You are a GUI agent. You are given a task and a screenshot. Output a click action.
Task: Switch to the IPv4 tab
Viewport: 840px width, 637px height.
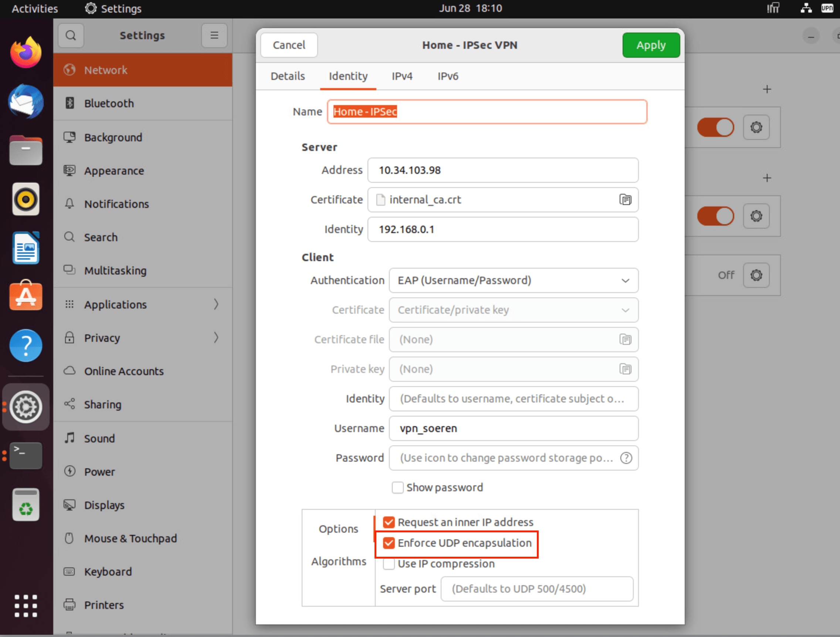click(x=402, y=76)
